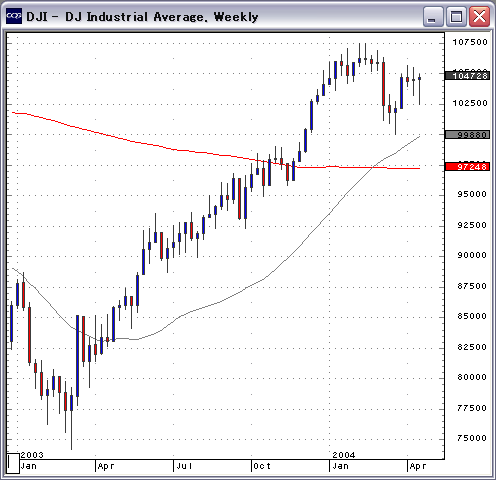The image size is (496, 480).
Task: Maximize the DJI chart window
Action: (456, 16)
